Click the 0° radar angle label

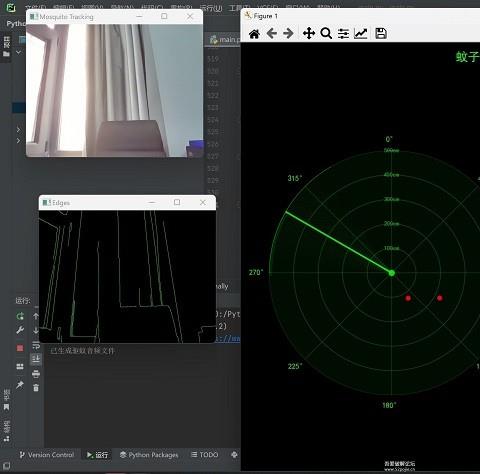point(389,139)
